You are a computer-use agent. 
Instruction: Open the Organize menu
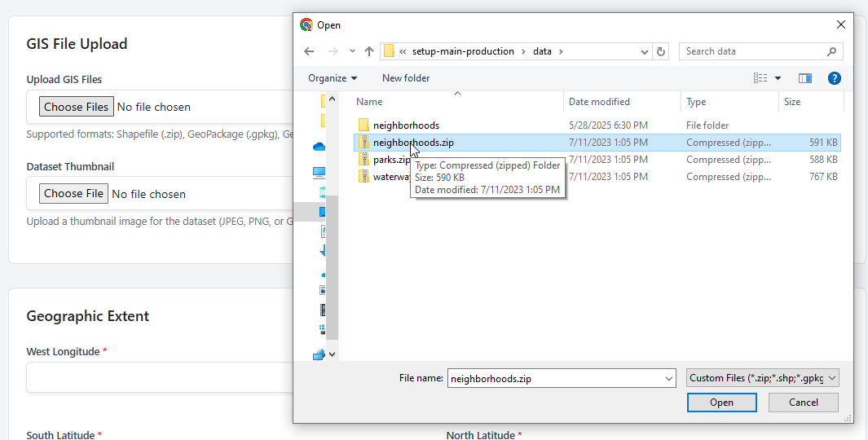point(332,78)
